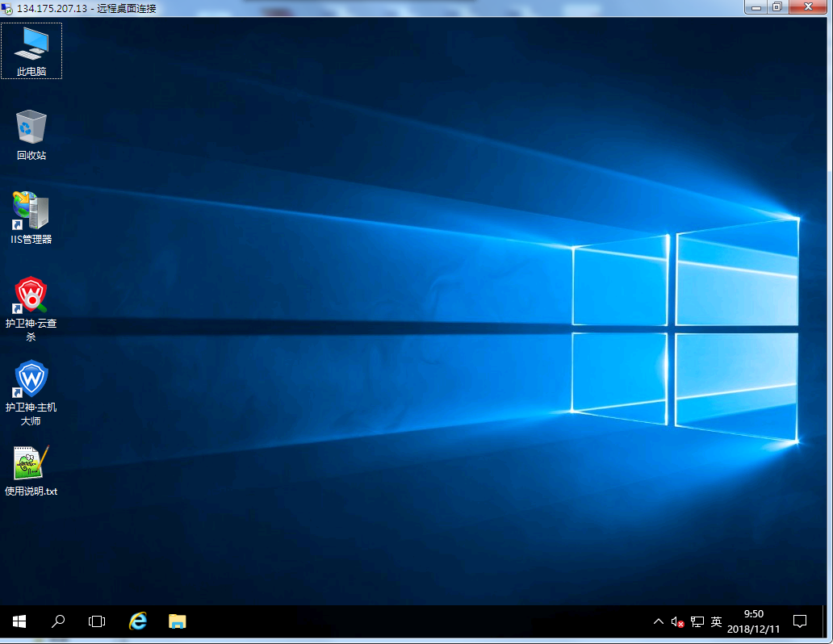The height and width of the screenshot is (644, 833).
Task: Select the IIS管理器 shortcut icon
Action: tap(31, 219)
